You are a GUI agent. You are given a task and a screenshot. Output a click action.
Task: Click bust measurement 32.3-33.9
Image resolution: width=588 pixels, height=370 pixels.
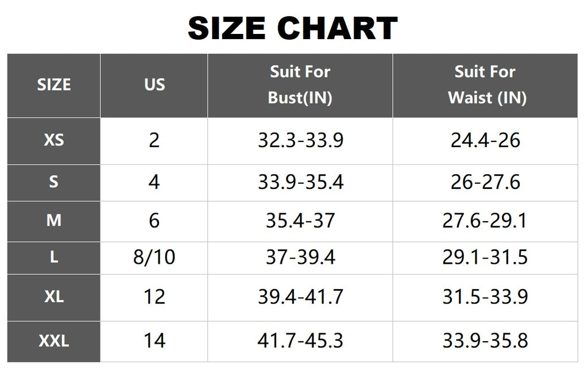pyautogui.click(x=300, y=140)
